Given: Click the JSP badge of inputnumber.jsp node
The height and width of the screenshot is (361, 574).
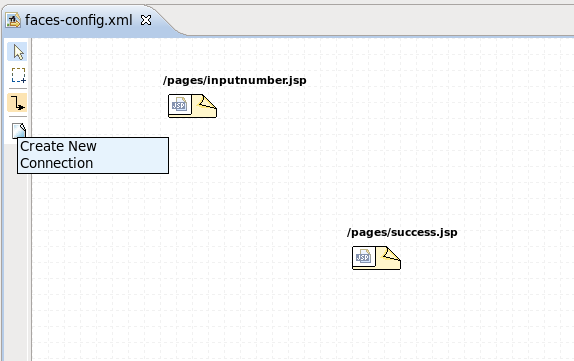Looking at the screenshot, I should pyautogui.click(x=179, y=105).
